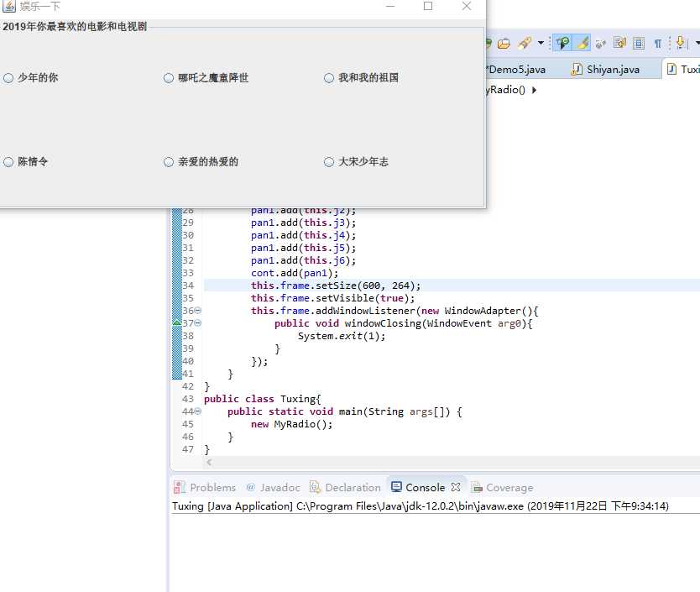Viewport: 700px width, 592px height.
Task: Switch to the Shiyan.java editor tab
Action: coord(613,69)
